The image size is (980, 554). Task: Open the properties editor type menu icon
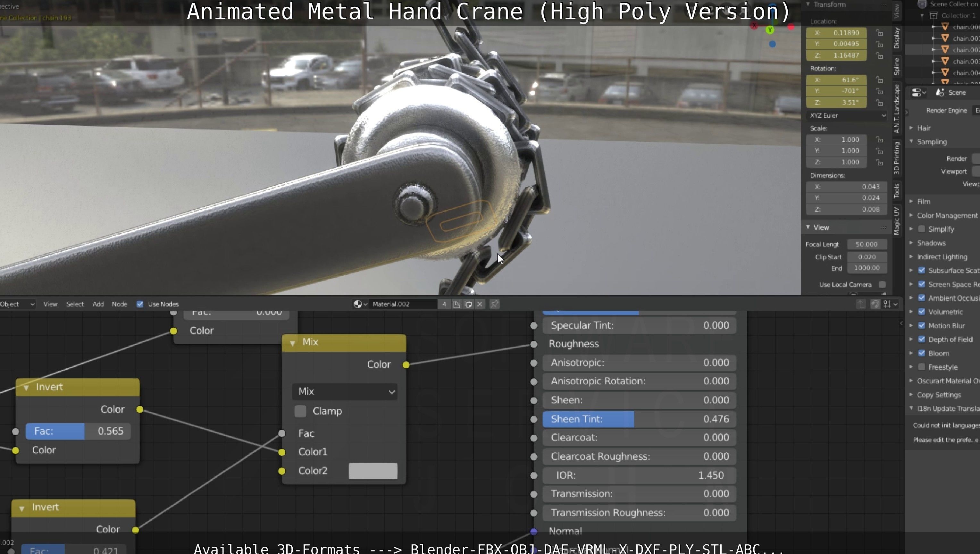pyautogui.click(x=919, y=93)
